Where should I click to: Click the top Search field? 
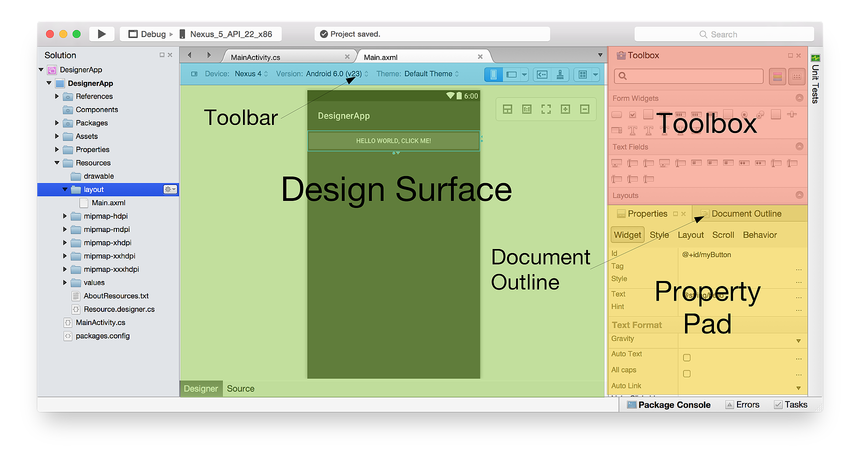click(724, 34)
